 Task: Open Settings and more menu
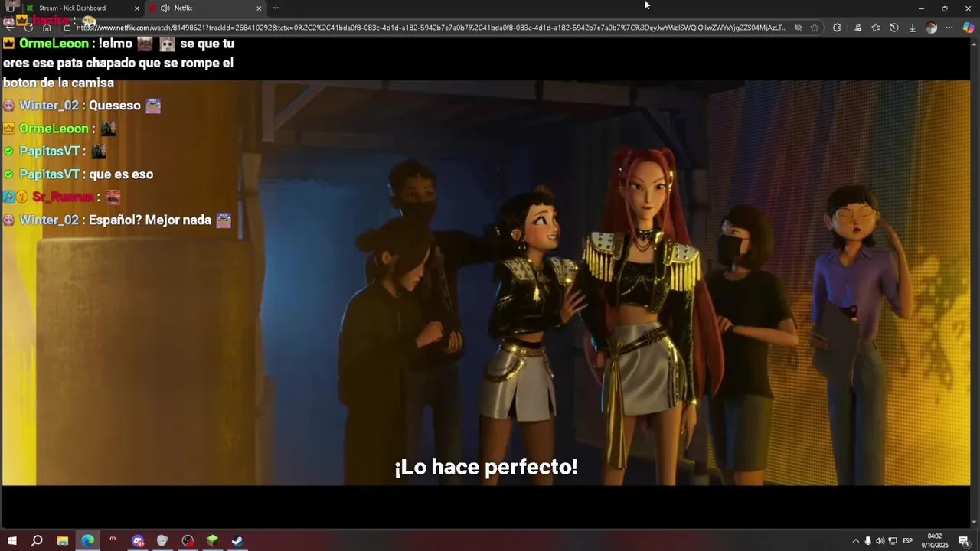(949, 28)
